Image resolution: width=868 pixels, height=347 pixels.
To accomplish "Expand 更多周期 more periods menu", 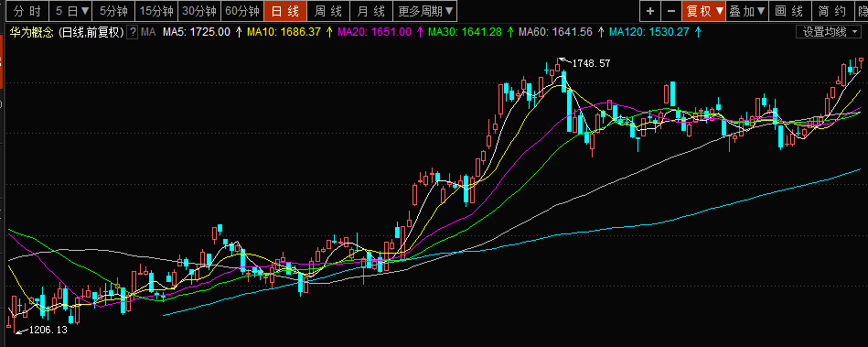I will 425,11.
